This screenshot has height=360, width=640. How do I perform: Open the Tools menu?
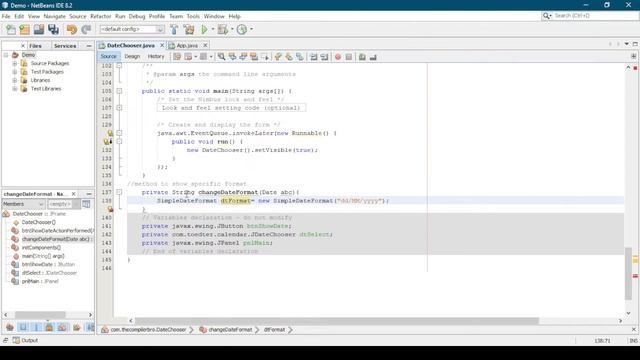(x=193, y=16)
